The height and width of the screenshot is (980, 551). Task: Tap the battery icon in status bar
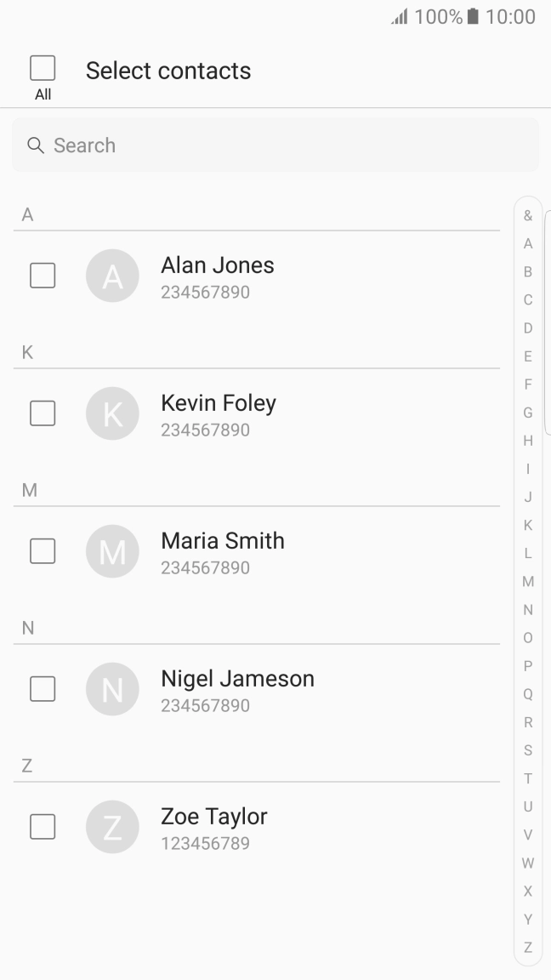point(474,16)
